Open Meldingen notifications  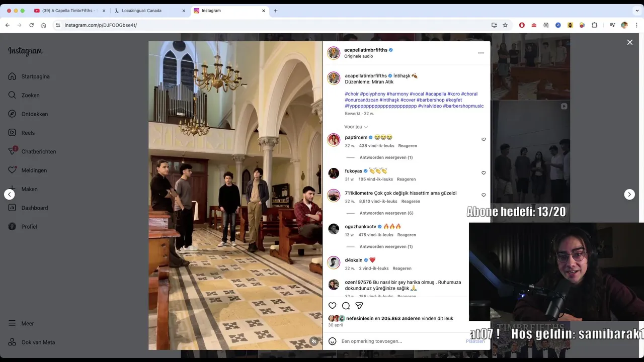[x=28, y=170]
